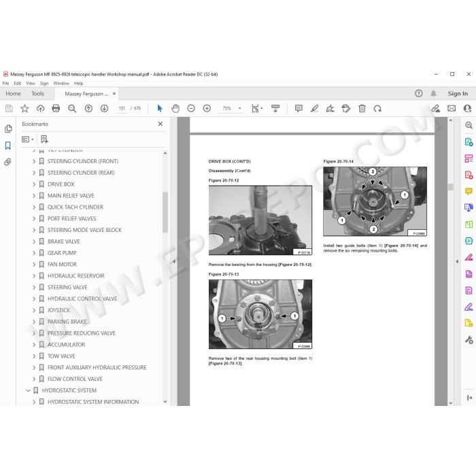Click the bookmarks scroll down arrow
This screenshot has height=476, width=476.
[x=165, y=401]
